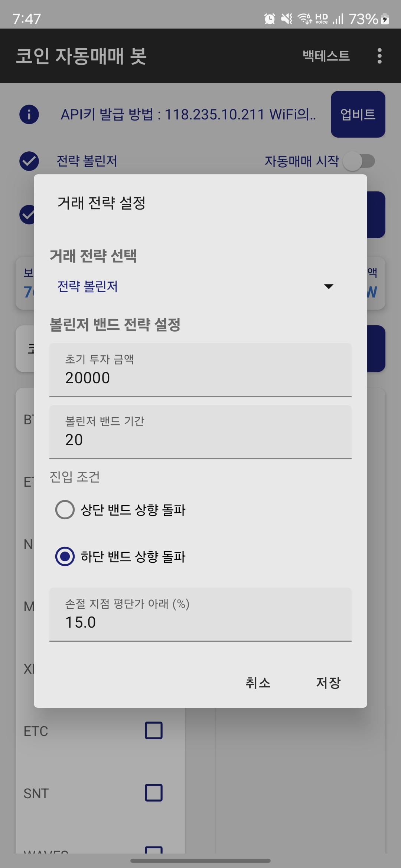Screen dimensions: 401x868
Task: Check the ETC coin checkbox
Action: coord(153,730)
